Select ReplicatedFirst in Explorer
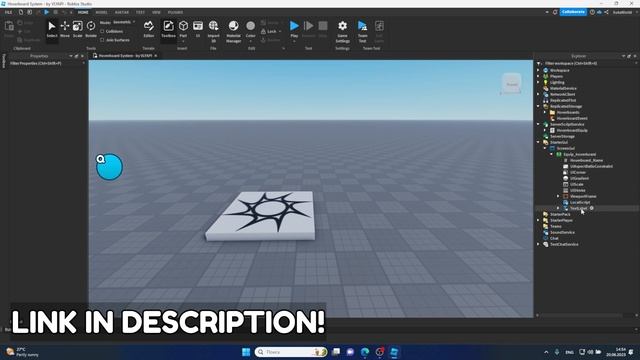Viewport: 640px width, 360px height. click(x=562, y=100)
